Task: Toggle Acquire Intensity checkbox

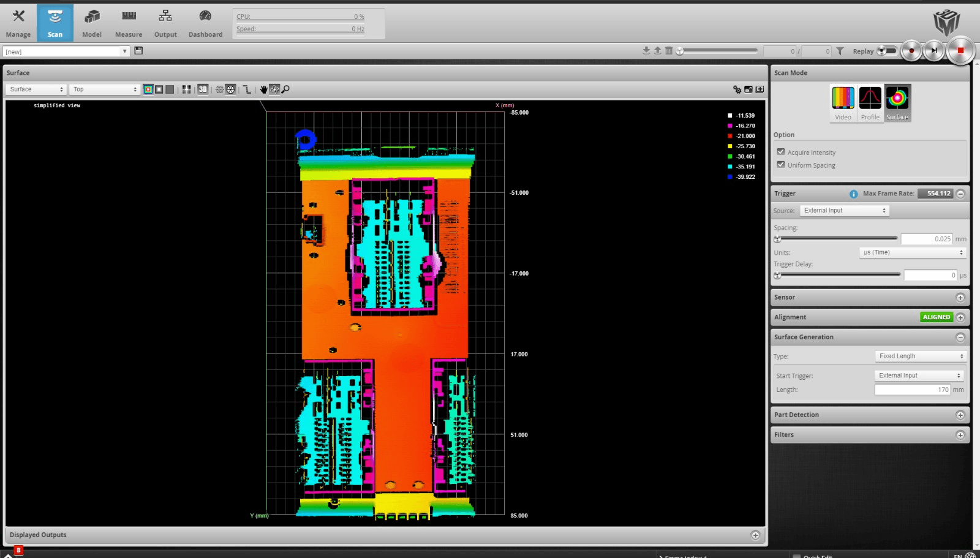Action: pyautogui.click(x=781, y=152)
